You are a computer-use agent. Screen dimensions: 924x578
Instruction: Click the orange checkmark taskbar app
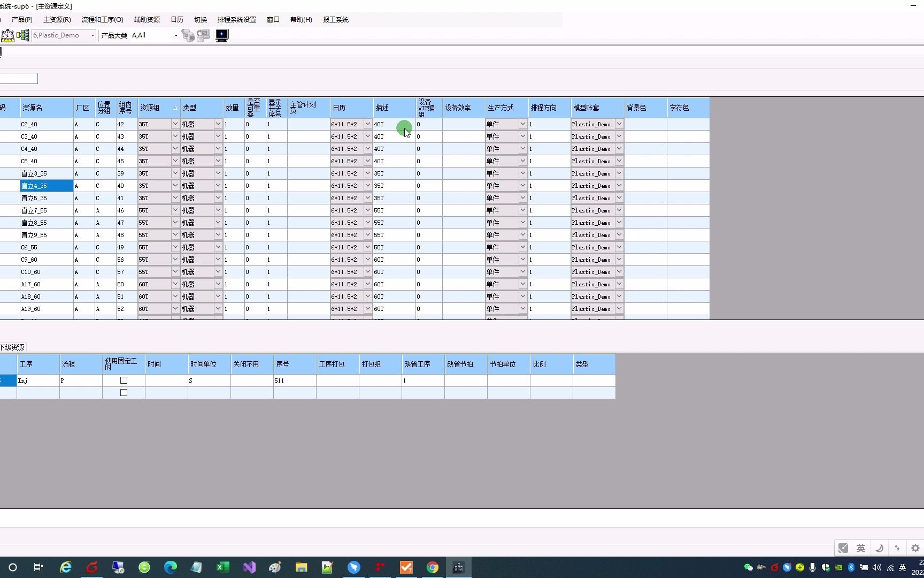click(406, 567)
